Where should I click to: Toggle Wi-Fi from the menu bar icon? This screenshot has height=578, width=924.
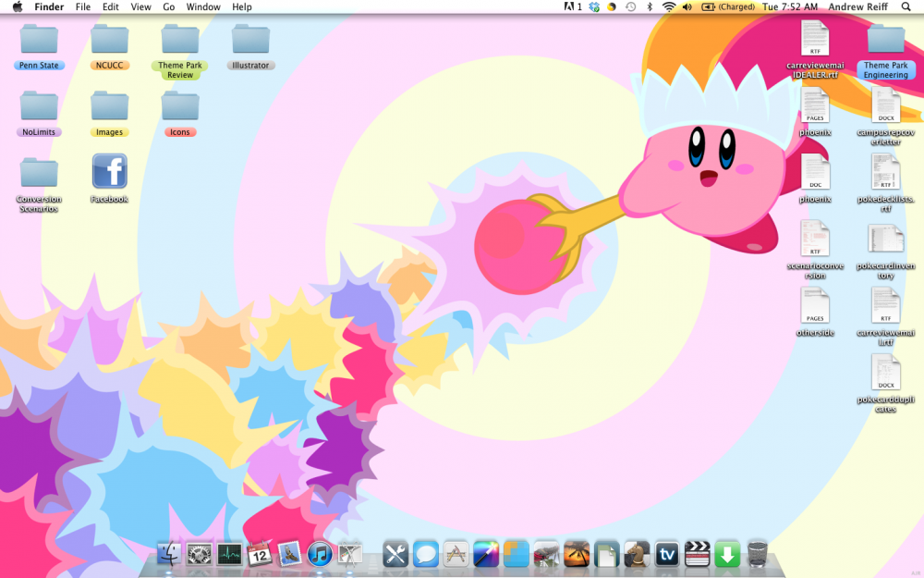(x=668, y=6)
